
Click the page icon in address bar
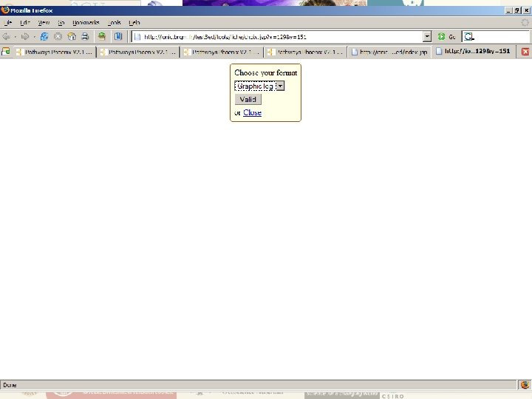coord(137,37)
